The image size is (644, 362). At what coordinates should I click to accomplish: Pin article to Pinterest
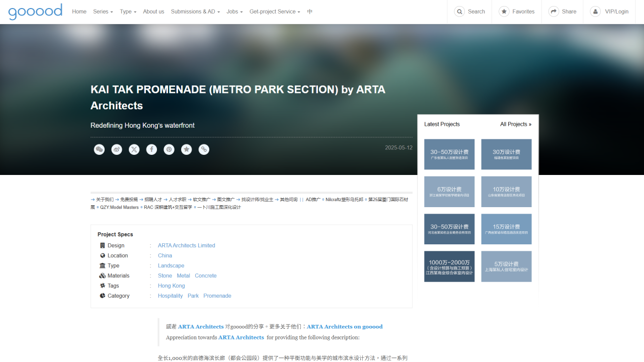click(x=169, y=149)
